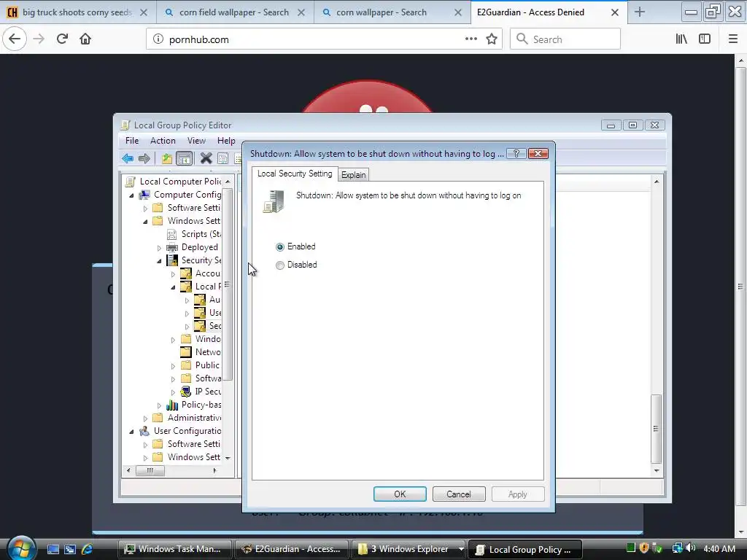747x560 pixels.
Task: Click vertical scrollbar thumb in policy list pane
Action: (656, 429)
